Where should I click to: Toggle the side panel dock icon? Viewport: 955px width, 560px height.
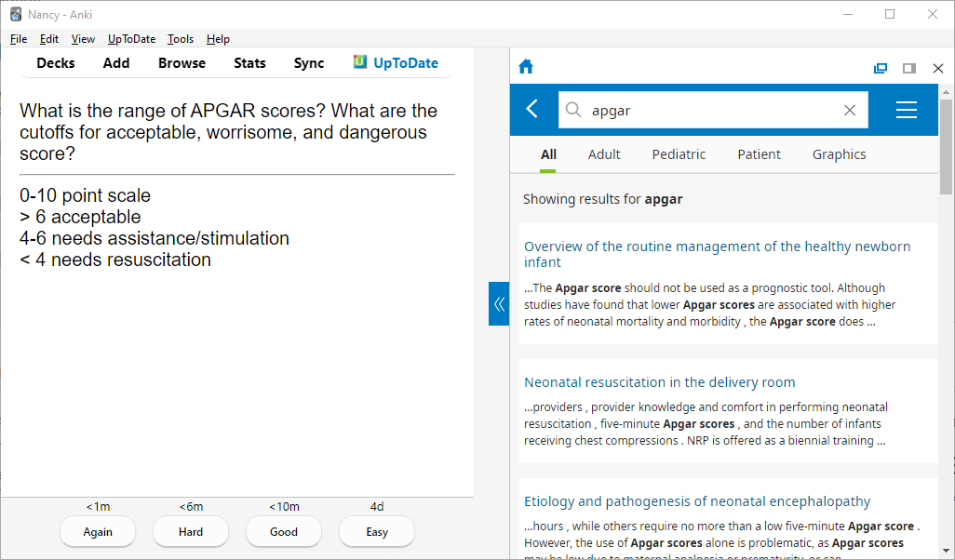click(x=909, y=68)
